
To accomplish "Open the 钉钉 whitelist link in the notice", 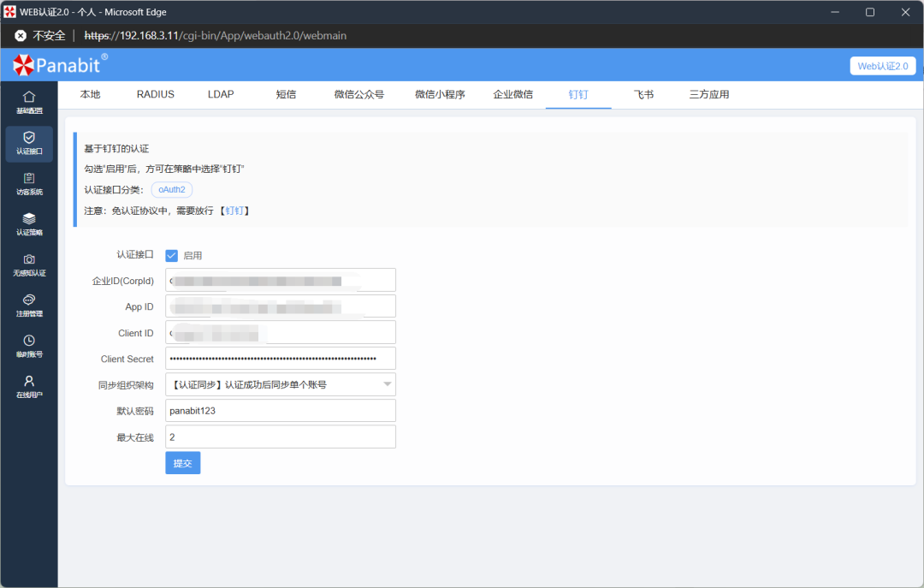I will [x=235, y=210].
